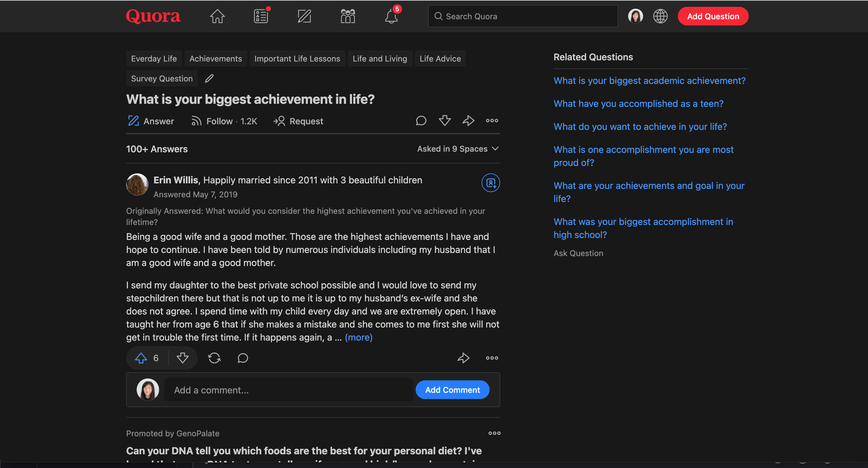Open the Spaces people icon
Screen dimensions: 868x468
tap(347, 16)
